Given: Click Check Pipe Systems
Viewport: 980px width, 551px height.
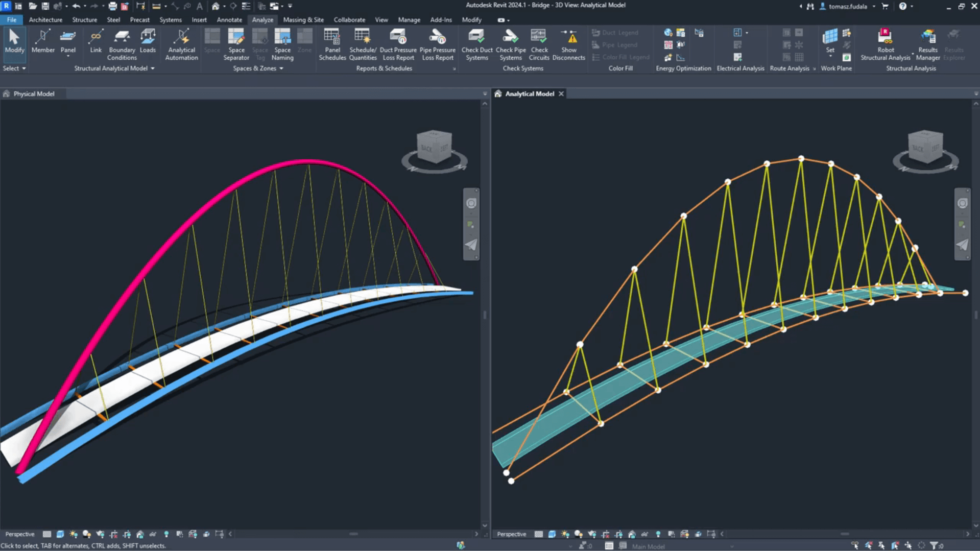Looking at the screenshot, I should (511, 45).
